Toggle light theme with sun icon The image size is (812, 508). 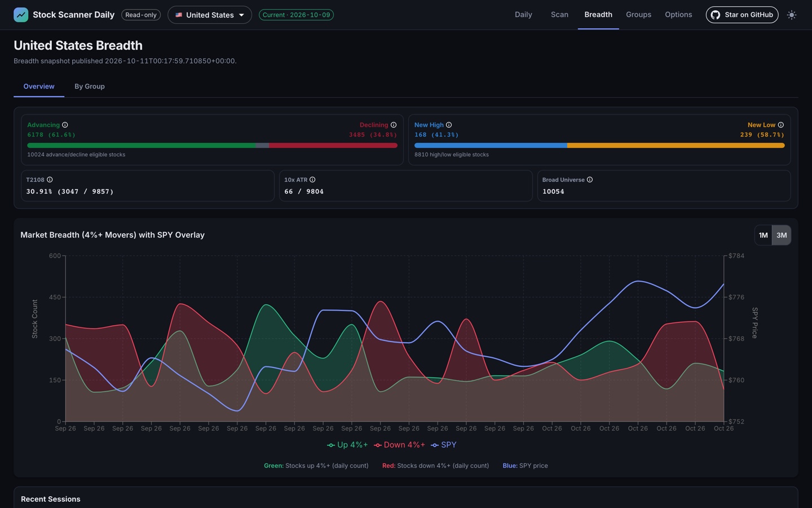tap(792, 15)
